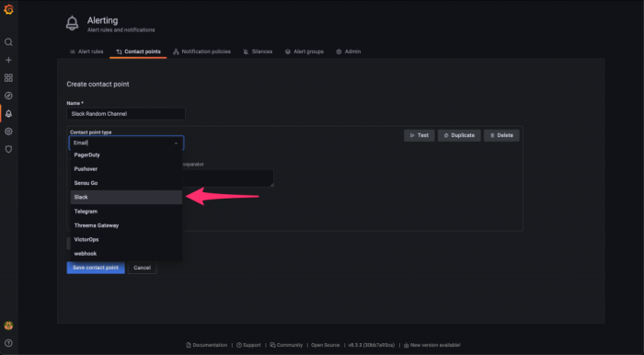Open the Explore compass icon
Viewport: 644px width, 355px height.
click(x=8, y=96)
